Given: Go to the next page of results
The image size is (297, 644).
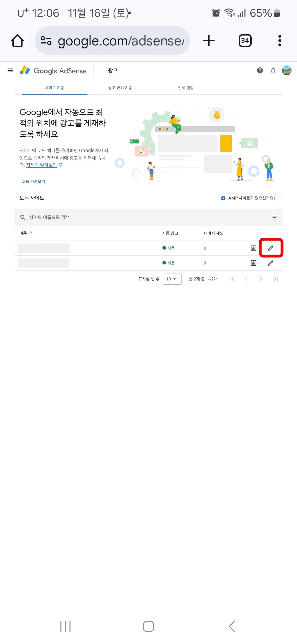Looking at the screenshot, I should 261,279.
